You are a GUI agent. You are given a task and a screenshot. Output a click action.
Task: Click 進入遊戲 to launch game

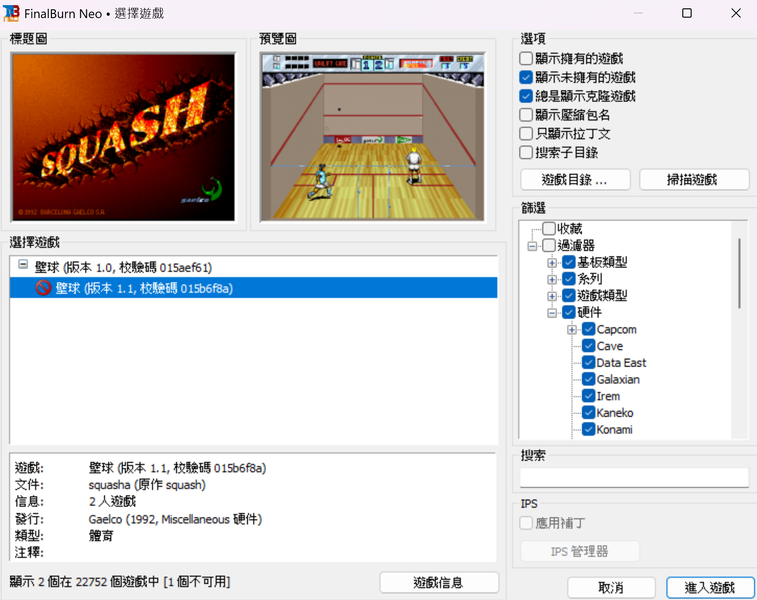pos(710,587)
